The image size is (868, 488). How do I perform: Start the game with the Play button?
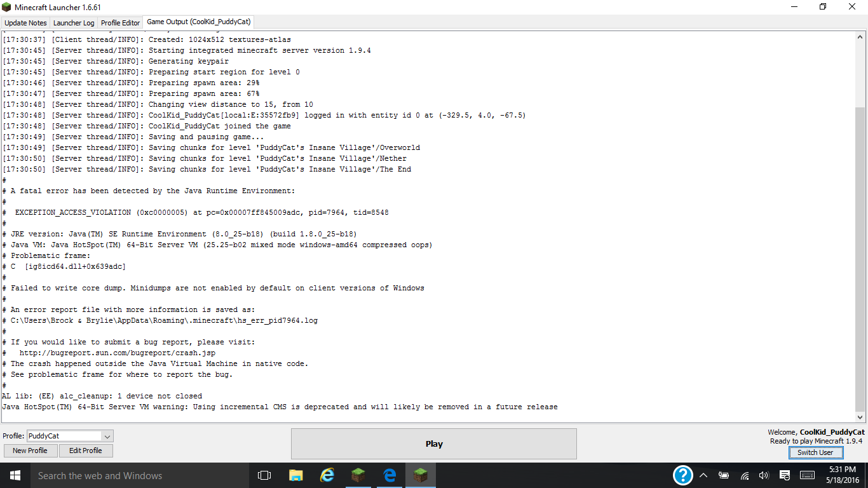(x=434, y=444)
